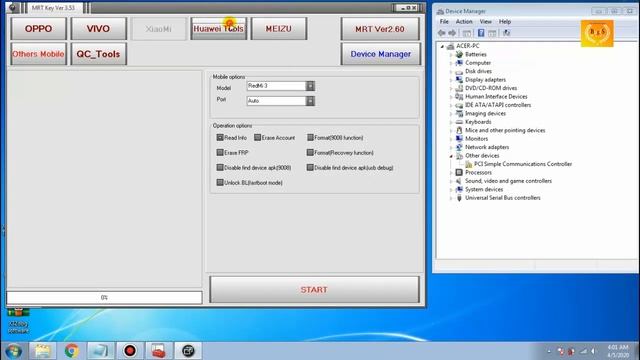Check the Erase FRP option
This screenshot has height=360, width=640.
(x=220, y=153)
